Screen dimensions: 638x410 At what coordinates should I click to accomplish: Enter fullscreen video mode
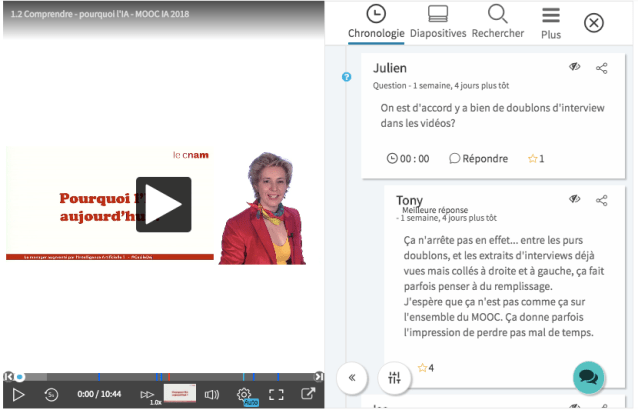(277, 394)
